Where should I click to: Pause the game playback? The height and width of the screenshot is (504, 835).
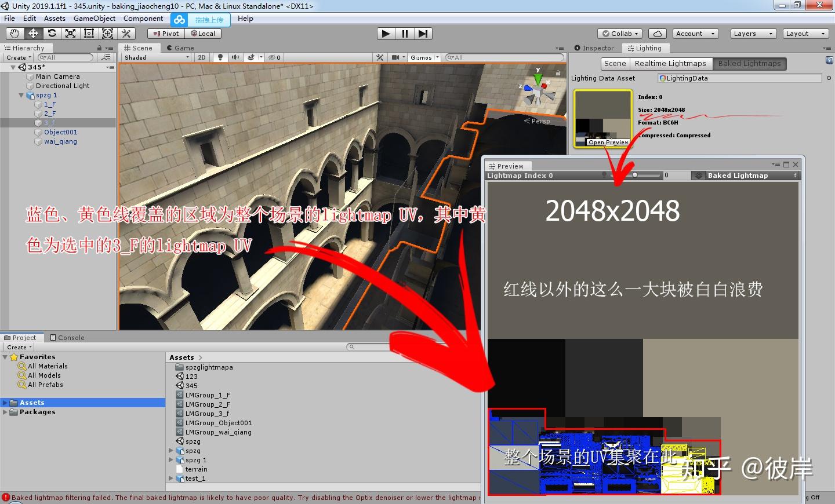point(405,34)
